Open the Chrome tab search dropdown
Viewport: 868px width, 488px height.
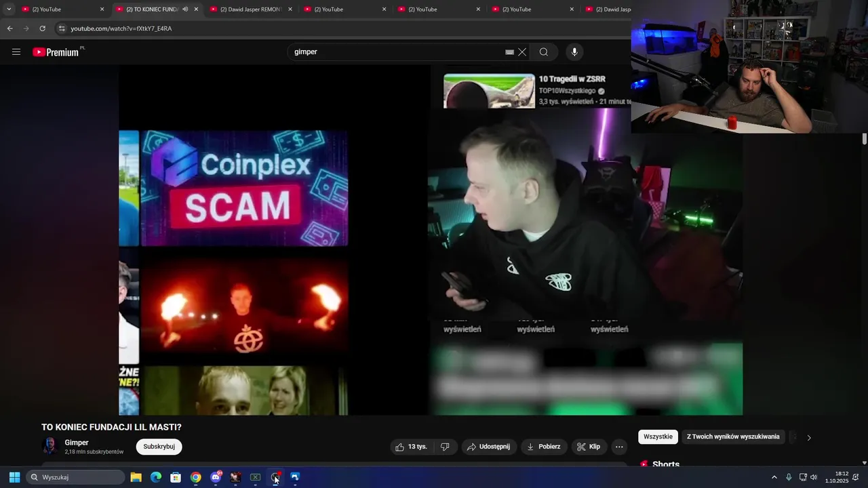pos(9,9)
